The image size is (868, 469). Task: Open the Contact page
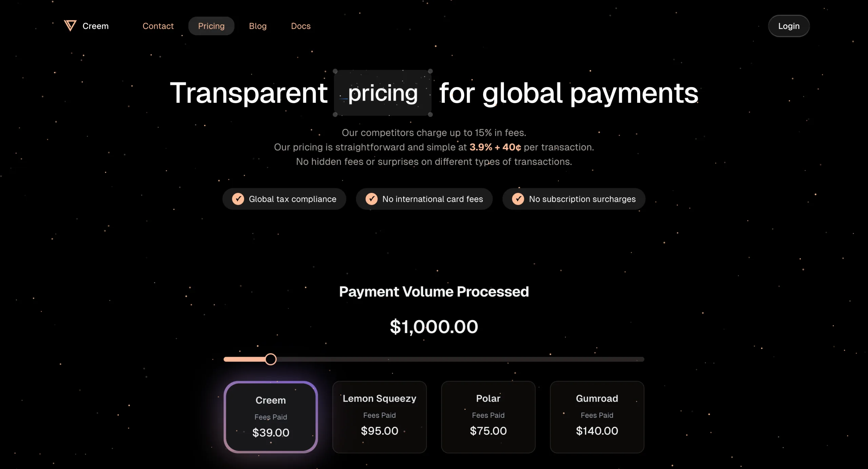tap(158, 26)
